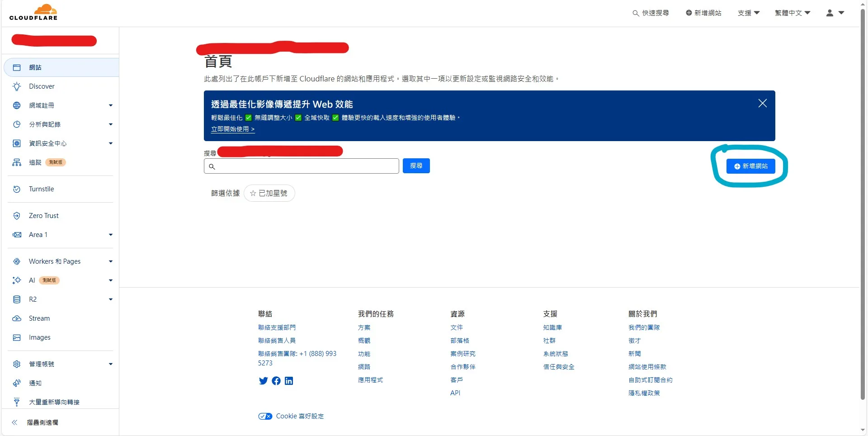
Task: Open the 方案 footer link
Action: click(x=364, y=327)
